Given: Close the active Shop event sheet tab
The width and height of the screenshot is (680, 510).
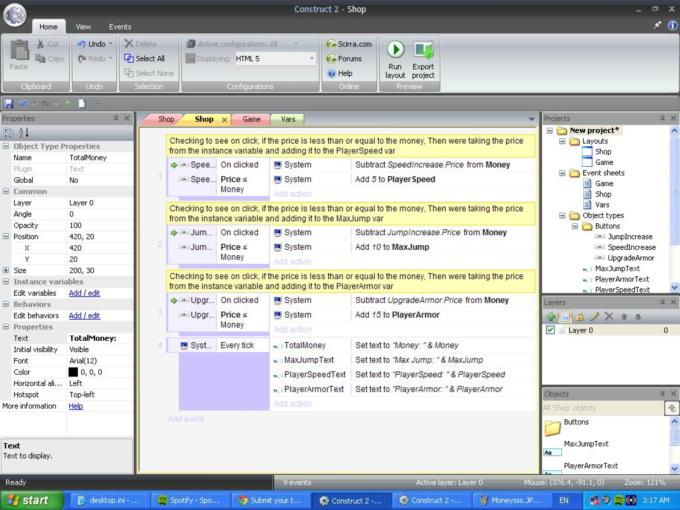Looking at the screenshot, I should 225,120.
